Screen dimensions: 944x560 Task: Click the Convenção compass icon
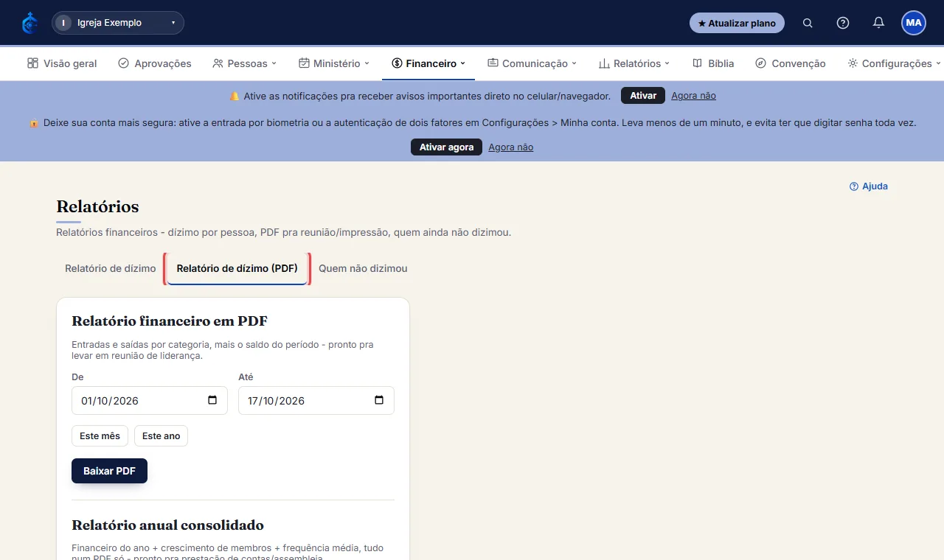tap(760, 63)
